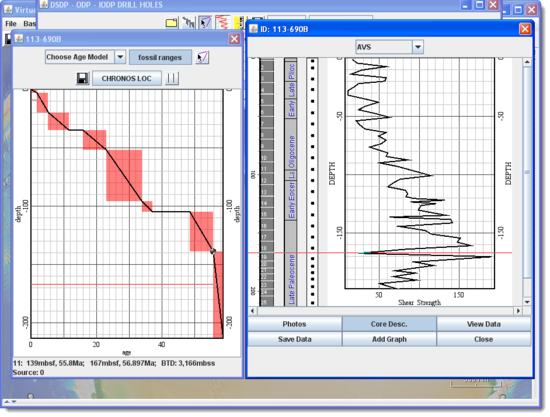
Task: Expand the AVS data type dropdown arrow
Action: click(x=418, y=47)
